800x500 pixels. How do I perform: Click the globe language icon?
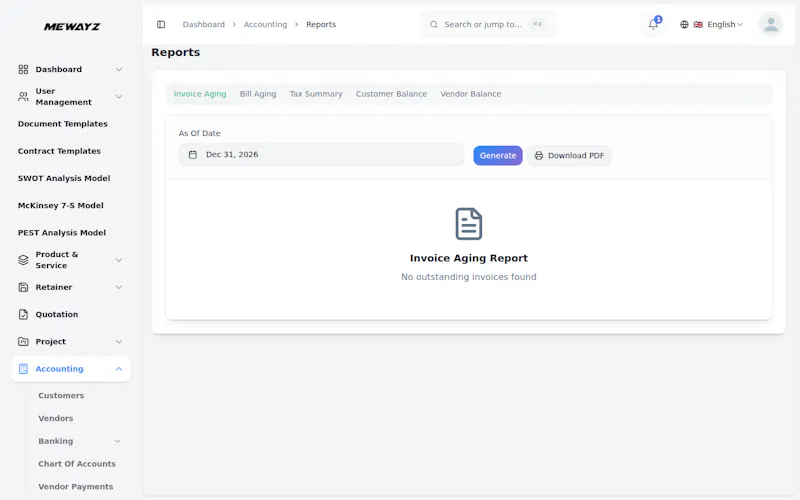(684, 24)
